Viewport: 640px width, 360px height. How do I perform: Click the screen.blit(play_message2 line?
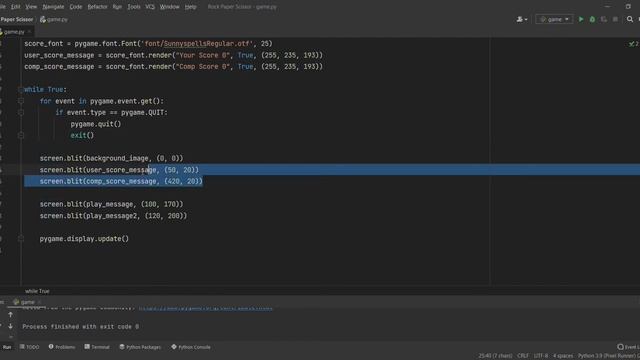tap(113, 216)
